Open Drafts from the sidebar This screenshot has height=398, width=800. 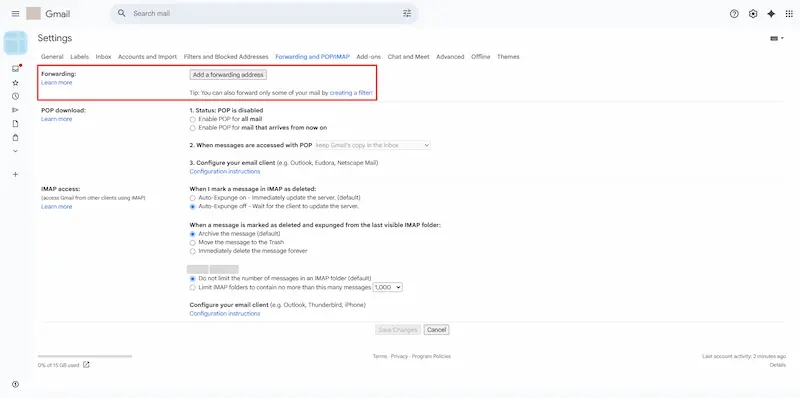click(15, 123)
